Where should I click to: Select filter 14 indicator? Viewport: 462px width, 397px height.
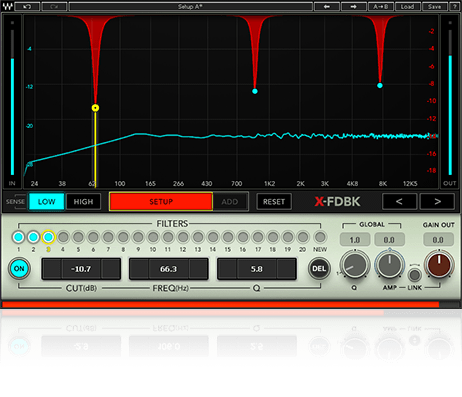click(213, 237)
